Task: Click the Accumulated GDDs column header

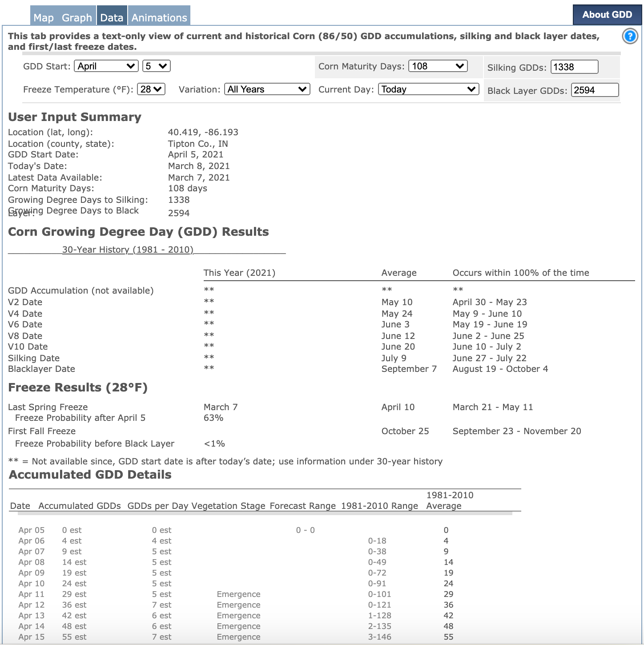Action: tap(80, 506)
